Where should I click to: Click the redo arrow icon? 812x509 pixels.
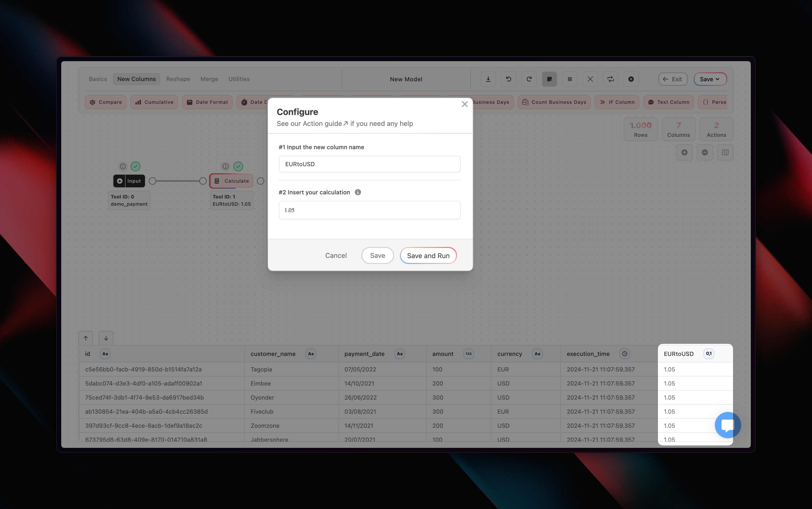coord(529,79)
